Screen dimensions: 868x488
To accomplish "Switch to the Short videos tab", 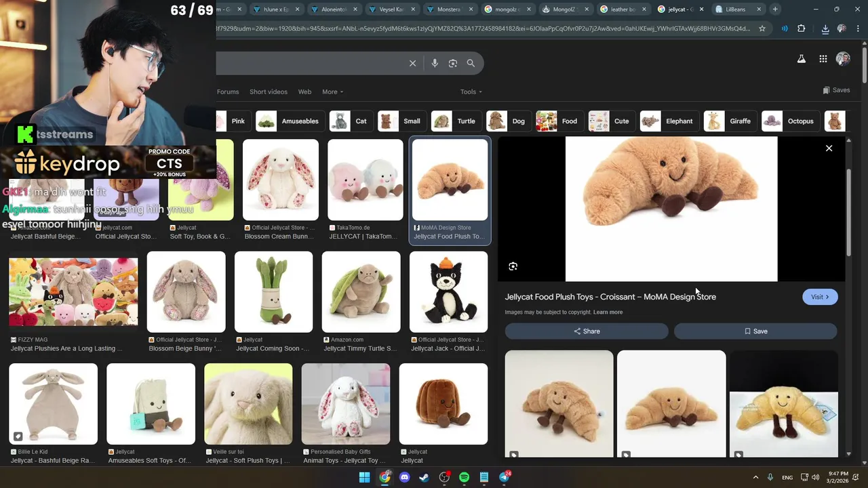I will coord(269,91).
